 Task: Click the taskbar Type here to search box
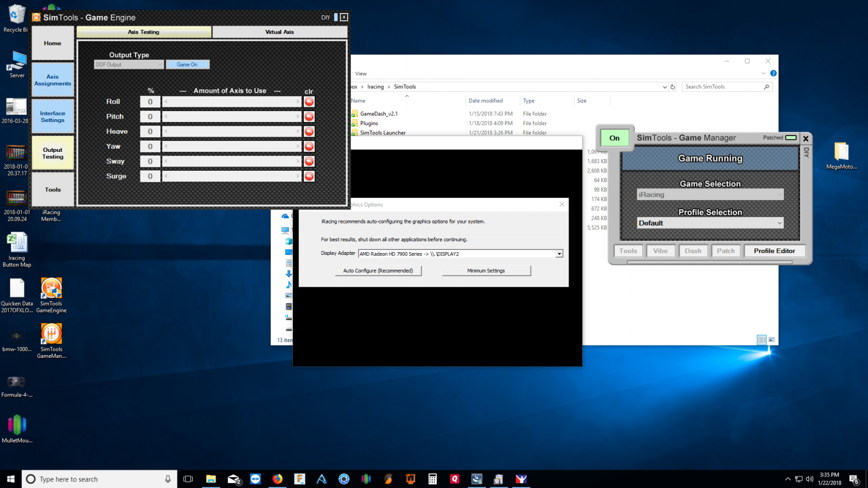(99, 479)
